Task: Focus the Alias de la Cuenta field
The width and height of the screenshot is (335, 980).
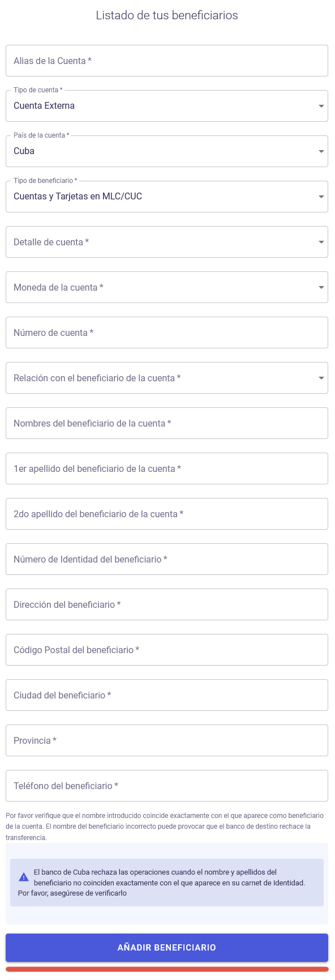Action: click(x=167, y=61)
